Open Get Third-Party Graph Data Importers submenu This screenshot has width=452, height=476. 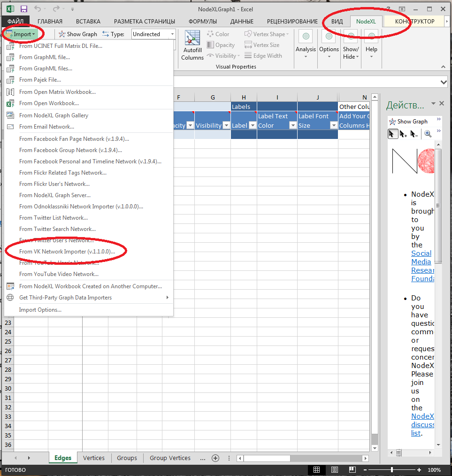89,298
